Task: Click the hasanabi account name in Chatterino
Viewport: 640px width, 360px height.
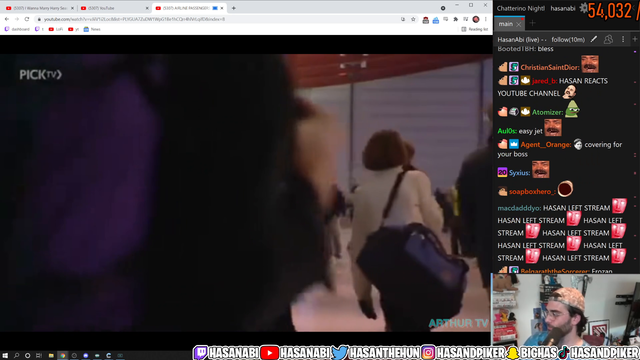Action: click(x=563, y=8)
